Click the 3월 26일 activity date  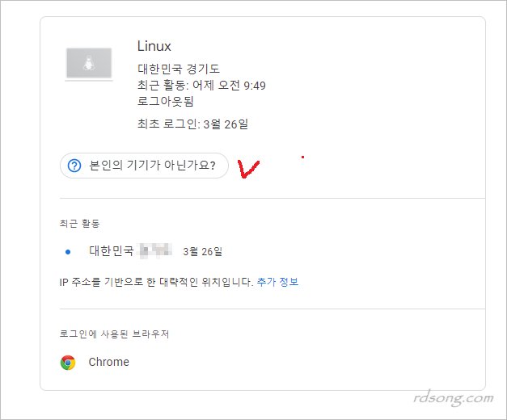[203, 251]
